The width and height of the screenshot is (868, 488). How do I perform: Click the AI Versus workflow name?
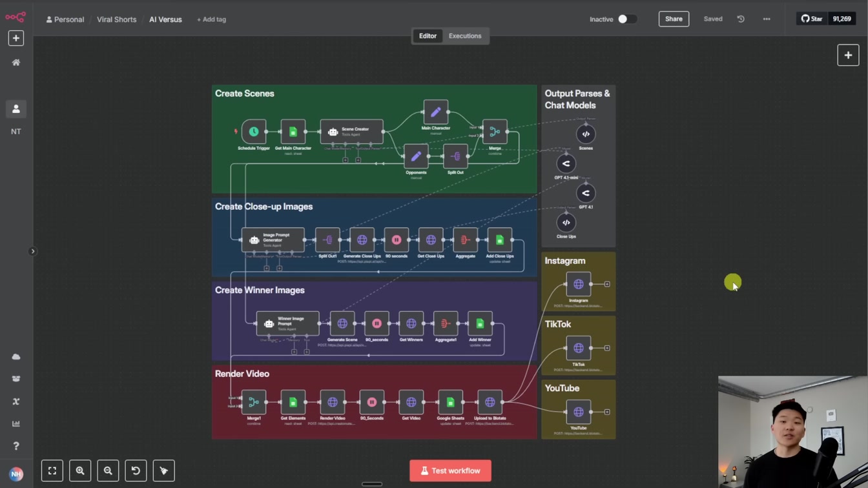point(165,19)
